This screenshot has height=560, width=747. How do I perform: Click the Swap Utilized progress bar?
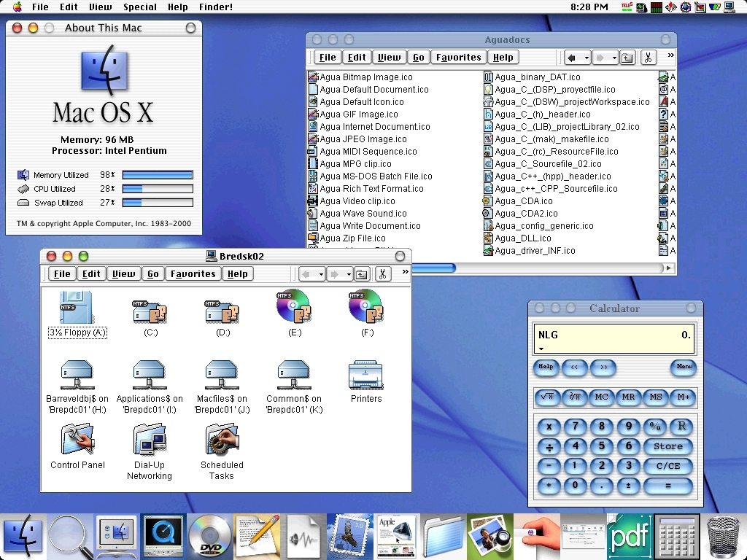click(x=158, y=203)
